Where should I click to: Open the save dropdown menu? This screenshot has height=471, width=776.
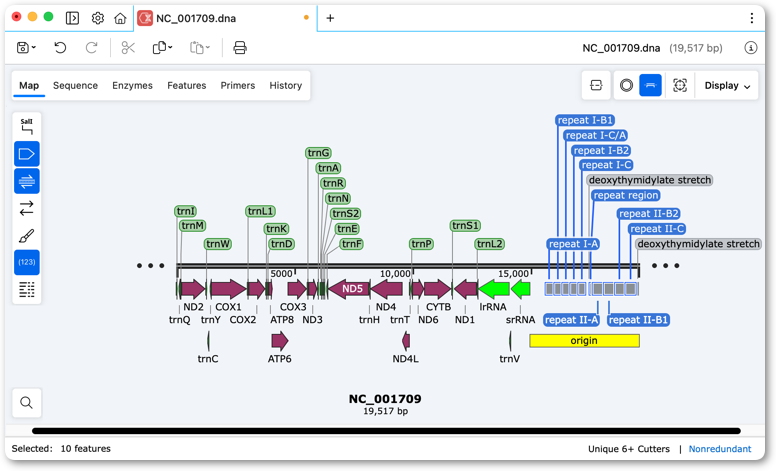pyautogui.click(x=27, y=47)
